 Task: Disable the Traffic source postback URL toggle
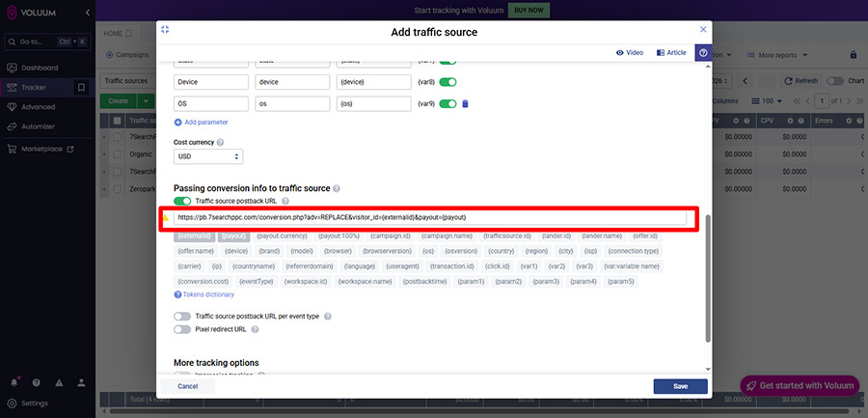(182, 201)
